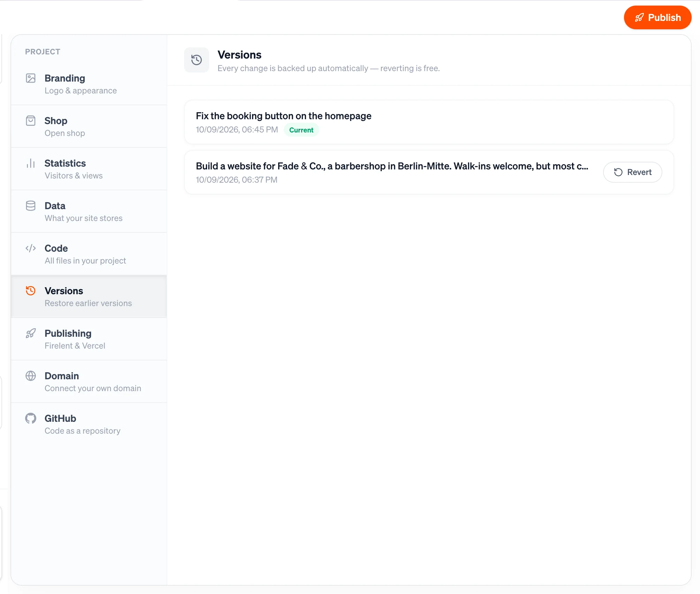
Task: Select the Publishing label in sidebar
Action: 68,333
